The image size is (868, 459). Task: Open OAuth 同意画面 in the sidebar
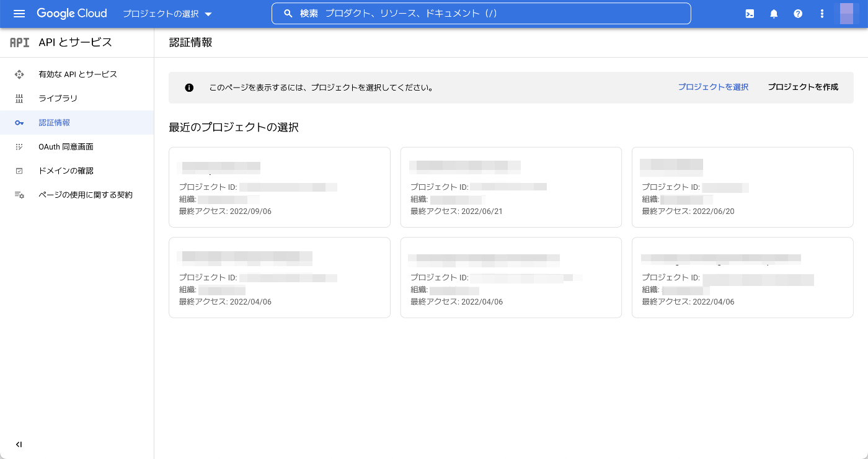click(77, 147)
